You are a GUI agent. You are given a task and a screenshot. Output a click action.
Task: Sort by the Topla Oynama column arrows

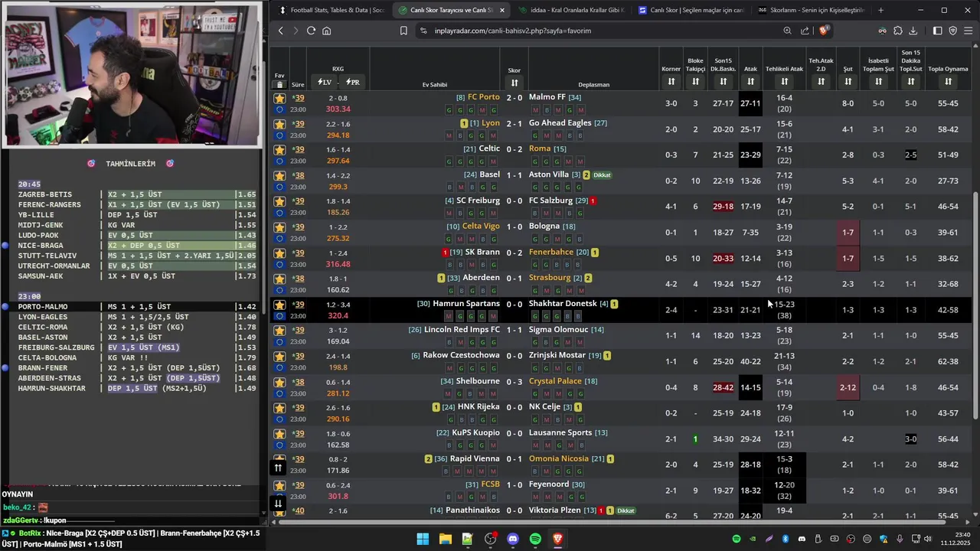click(948, 81)
